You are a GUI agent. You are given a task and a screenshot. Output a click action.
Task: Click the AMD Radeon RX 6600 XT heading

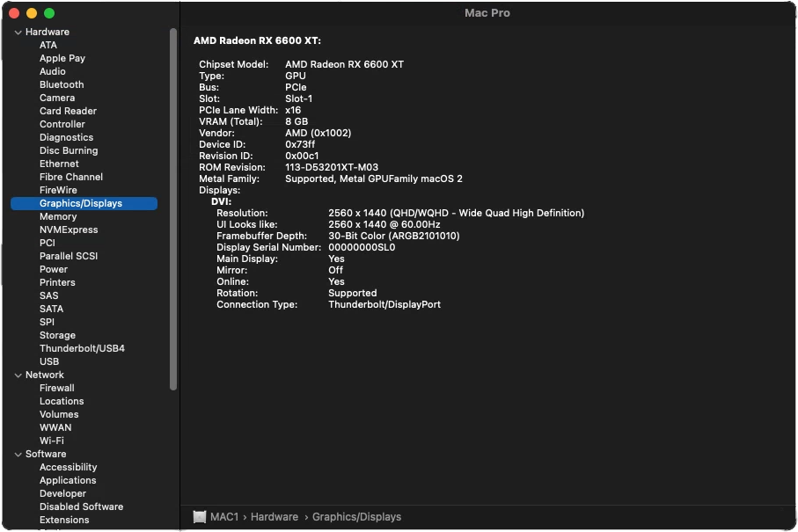pos(257,41)
